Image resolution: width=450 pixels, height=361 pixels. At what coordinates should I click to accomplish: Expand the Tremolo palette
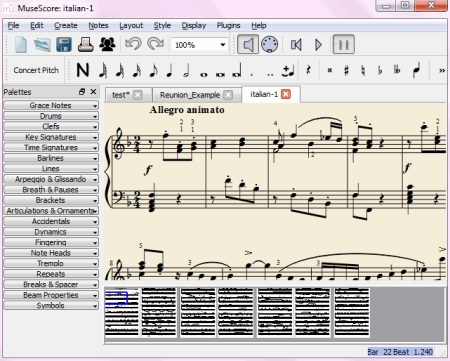click(x=51, y=264)
